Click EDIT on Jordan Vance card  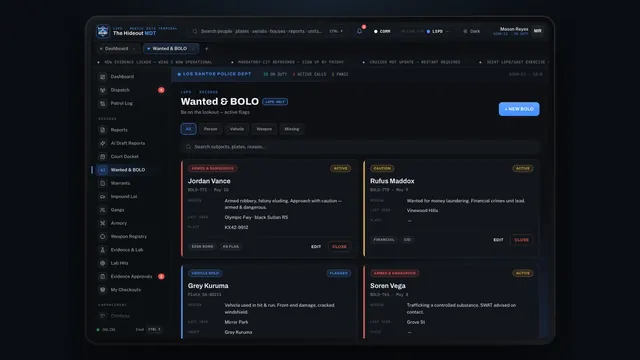coord(316,247)
